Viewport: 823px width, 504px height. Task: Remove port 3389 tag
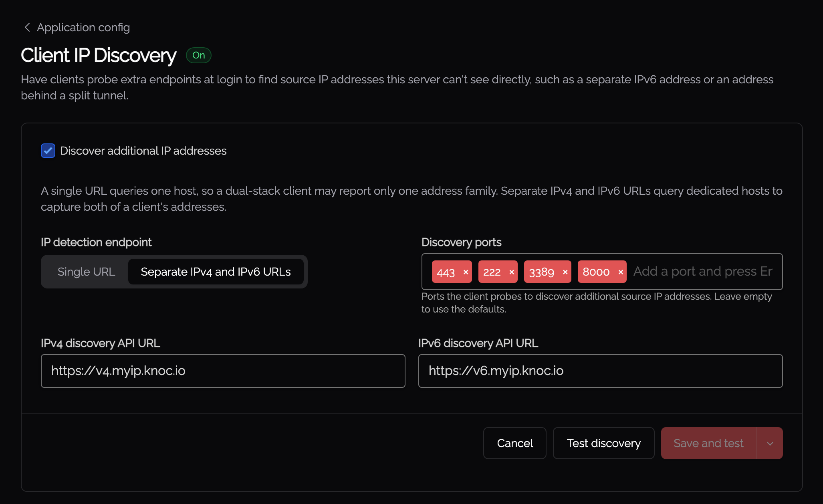(x=565, y=272)
